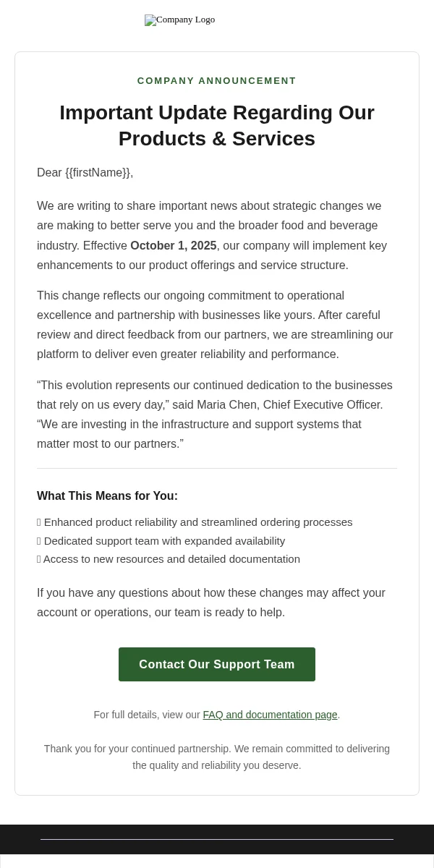Click the bold October 1, 2025 date
This screenshot has height=868, width=434.
point(174,246)
